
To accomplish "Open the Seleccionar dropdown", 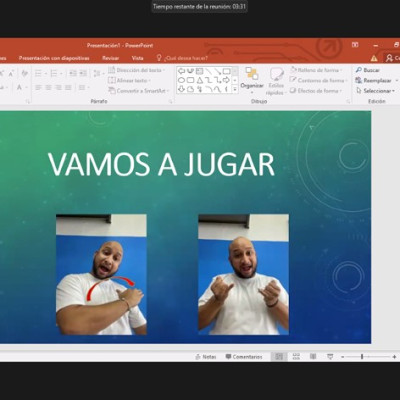I will 375,91.
